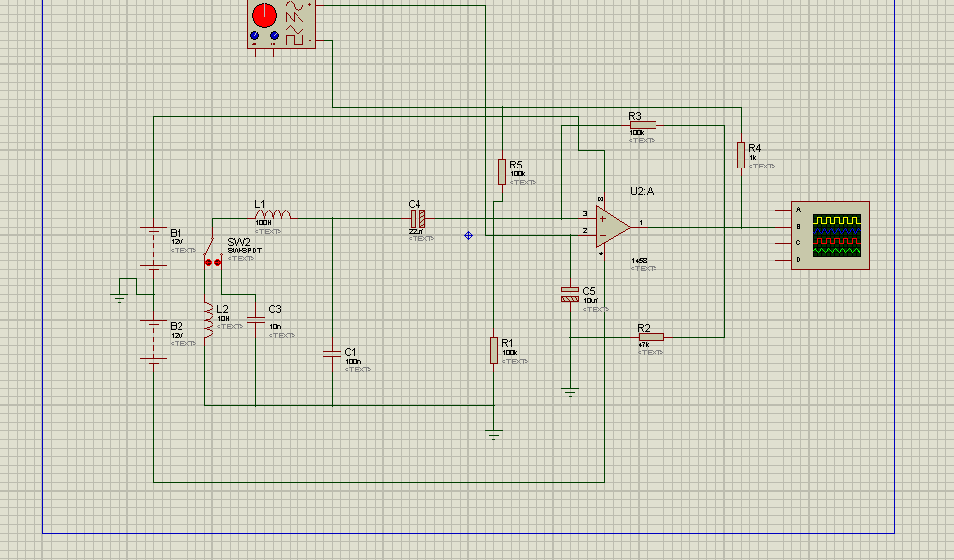Select capacitor C3 symbol

(256, 320)
